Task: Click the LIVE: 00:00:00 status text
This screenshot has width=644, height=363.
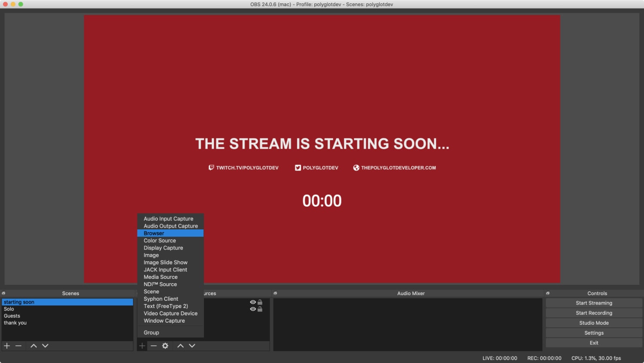Action: [500, 358]
